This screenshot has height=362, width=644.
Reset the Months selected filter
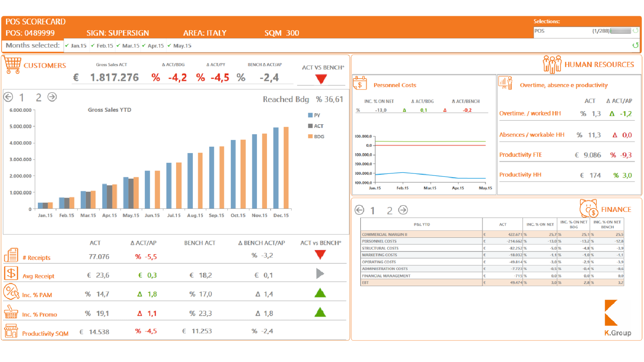(x=635, y=45)
